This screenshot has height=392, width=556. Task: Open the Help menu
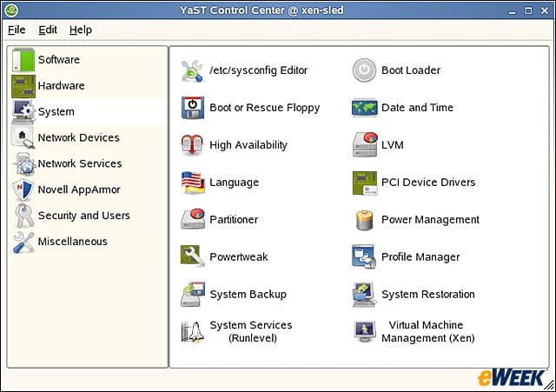(81, 30)
